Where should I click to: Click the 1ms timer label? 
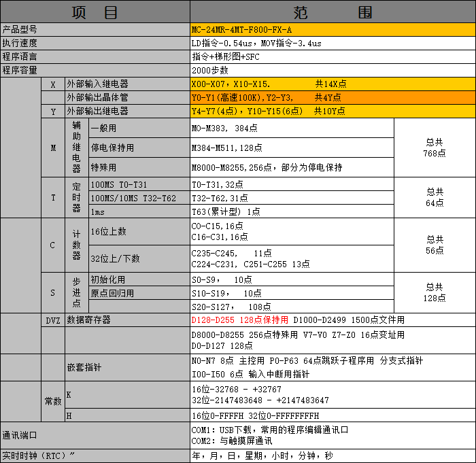click(139, 211)
